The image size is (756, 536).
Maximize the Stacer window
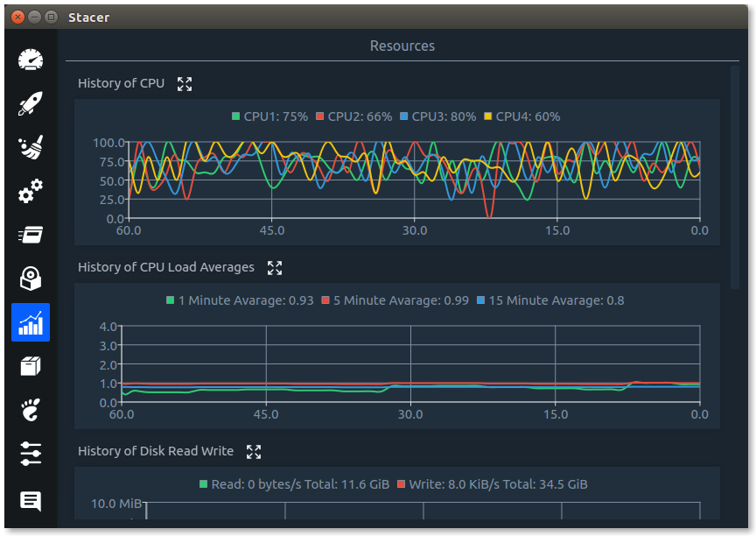click(x=51, y=17)
